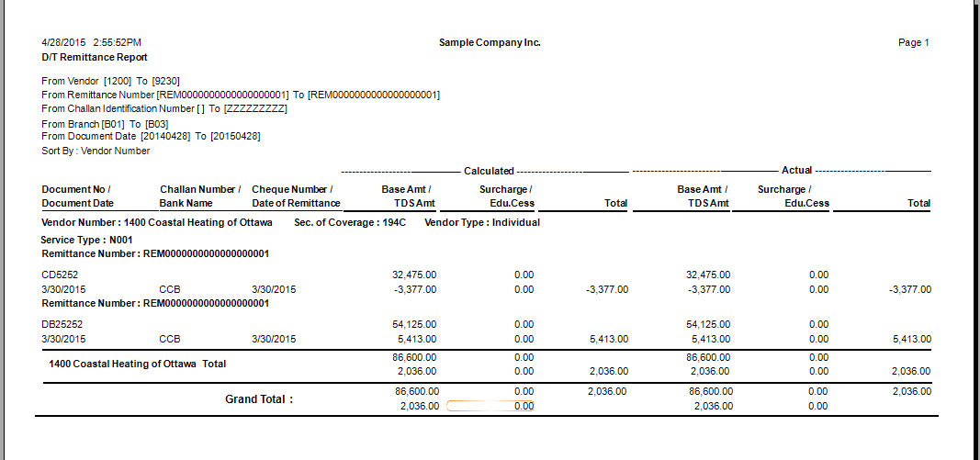Viewport: 980px width, 460px height.
Task: Click the From Remittance Number filter line
Action: (241, 95)
